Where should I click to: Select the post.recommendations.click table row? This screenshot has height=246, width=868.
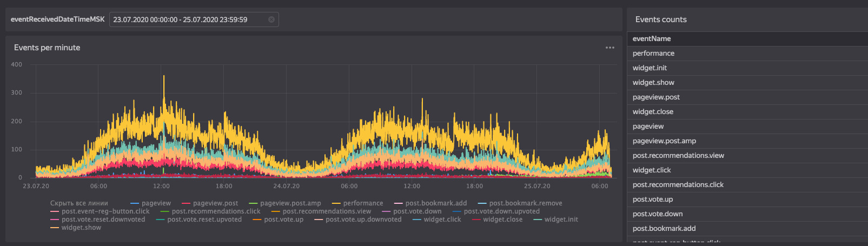(x=747, y=185)
